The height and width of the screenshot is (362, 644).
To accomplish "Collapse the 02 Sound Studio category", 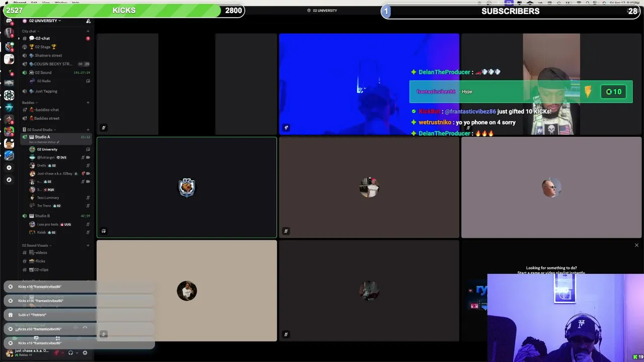I will pos(40,130).
